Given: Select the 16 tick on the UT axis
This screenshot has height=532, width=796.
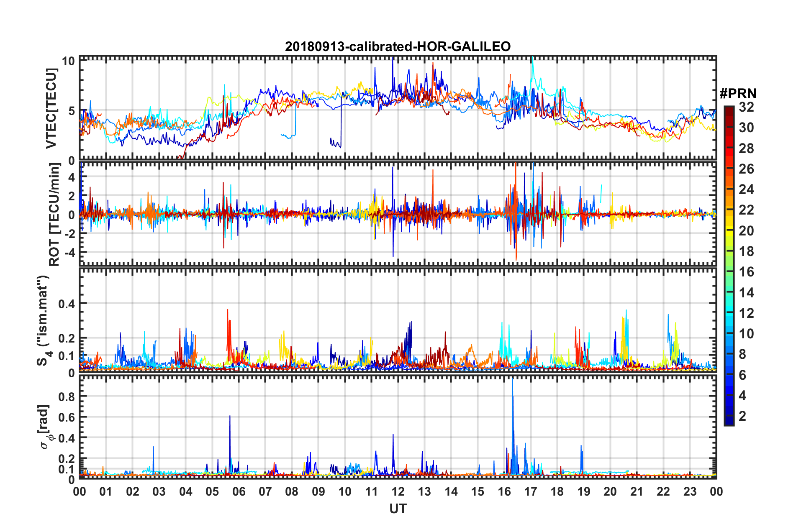Looking at the screenshot, I should 504,491.
